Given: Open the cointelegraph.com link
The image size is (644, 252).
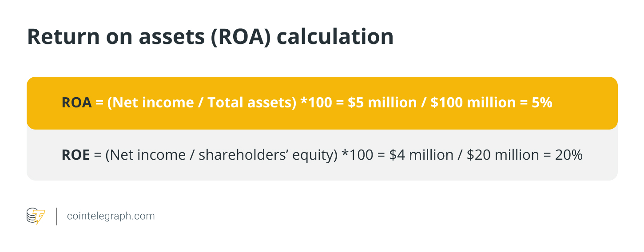Looking at the screenshot, I should tap(111, 216).
